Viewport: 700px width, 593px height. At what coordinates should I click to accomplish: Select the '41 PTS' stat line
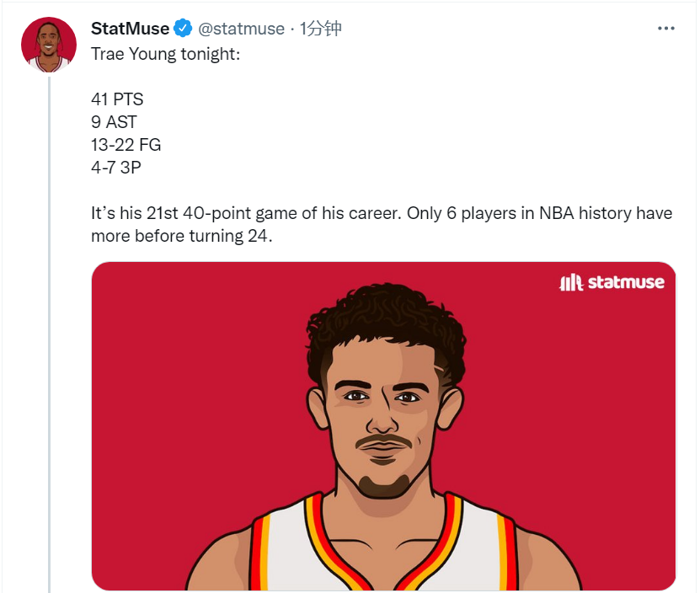(117, 99)
